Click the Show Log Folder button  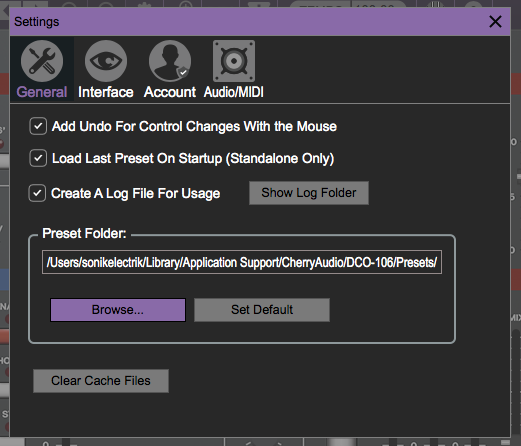point(309,193)
